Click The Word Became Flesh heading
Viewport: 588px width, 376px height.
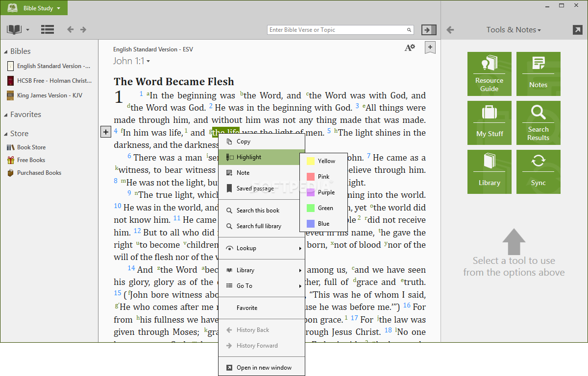(174, 82)
